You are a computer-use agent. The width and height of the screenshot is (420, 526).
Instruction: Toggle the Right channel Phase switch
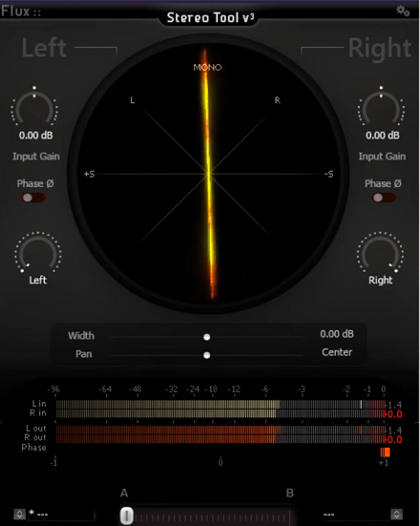(x=384, y=198)
